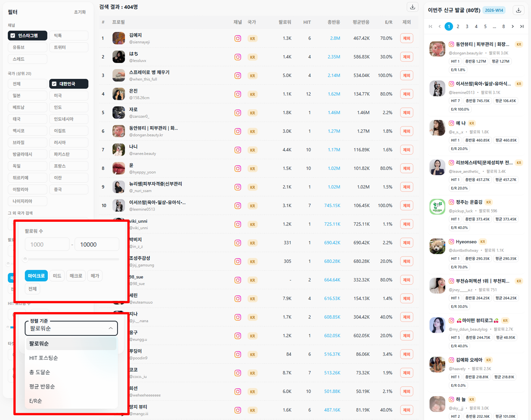Enable the 틱톡 channel filter

(69, 35)
